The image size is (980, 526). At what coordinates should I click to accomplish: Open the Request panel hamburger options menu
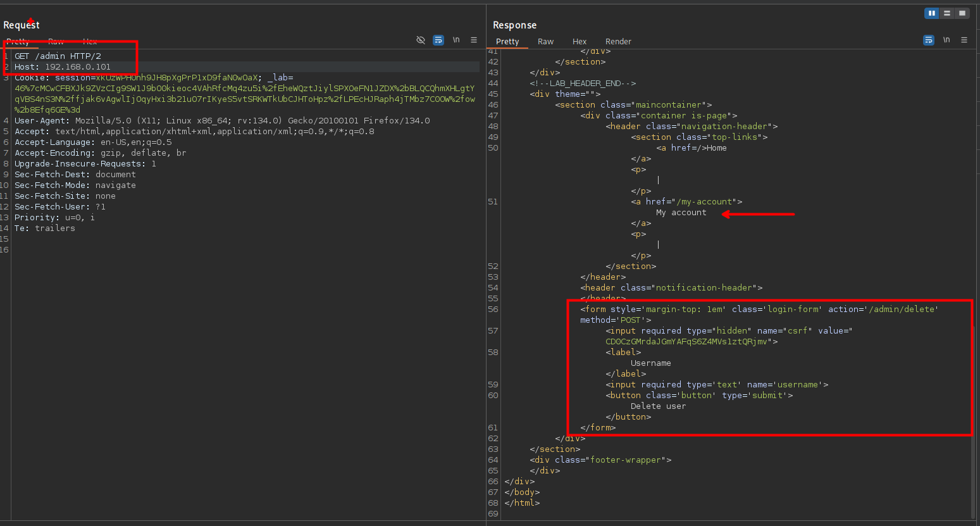[474, 40]
